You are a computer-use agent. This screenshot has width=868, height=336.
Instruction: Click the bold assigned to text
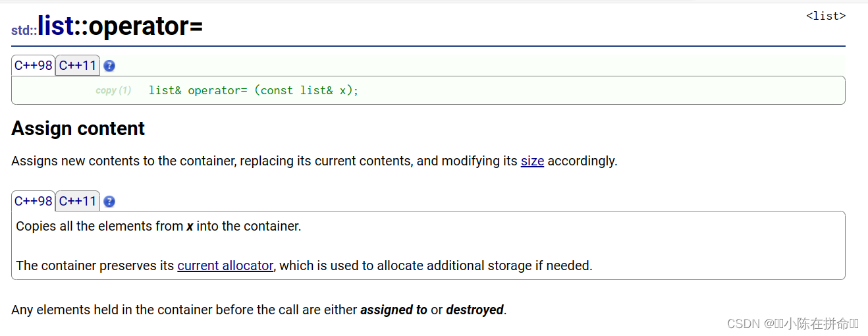tap(394, 310)
